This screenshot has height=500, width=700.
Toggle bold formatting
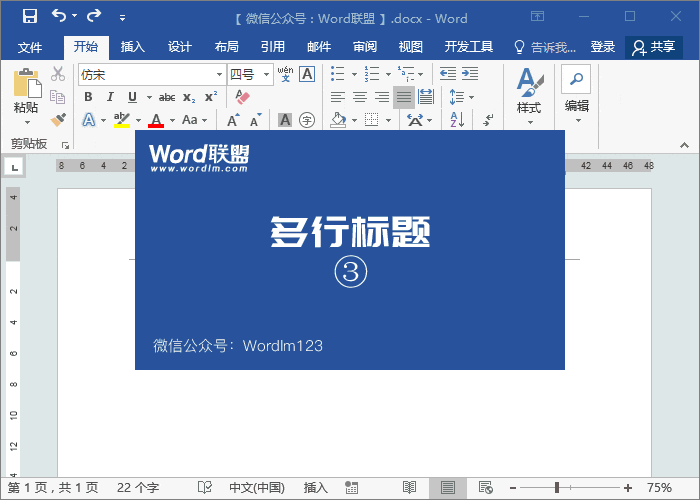(88, 97)
